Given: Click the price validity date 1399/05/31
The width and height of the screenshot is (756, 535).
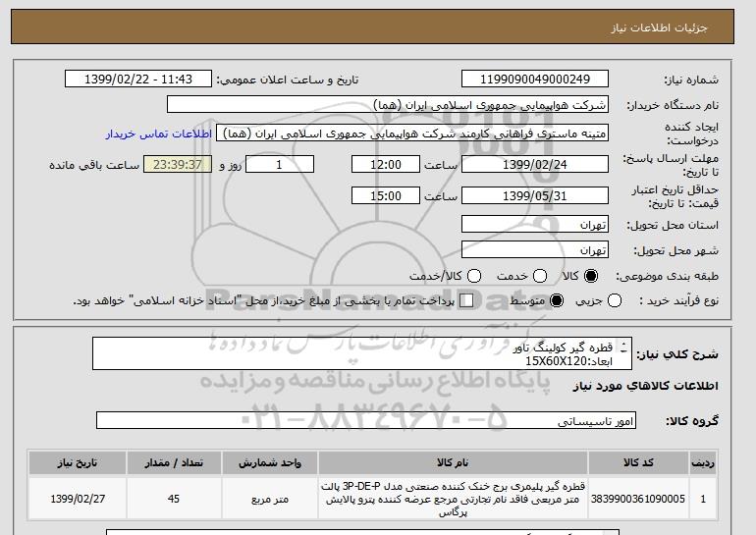Looking at the screenshot, I should click(x=535, y=195).
